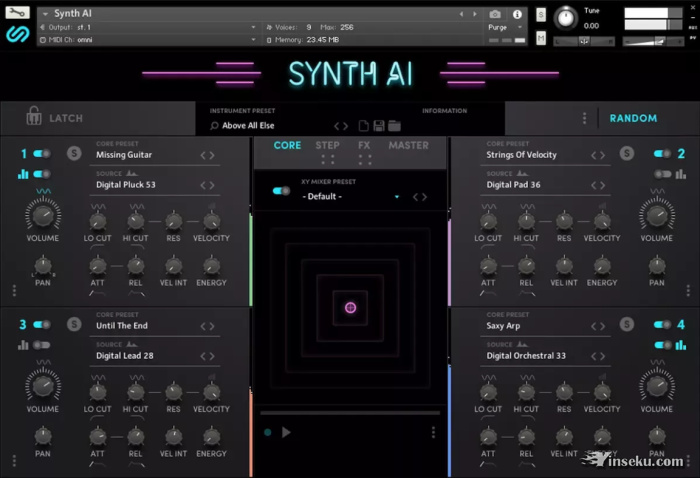Screen dimensions: 700x478
Task: Toggle layer 3 power switch
Action: [x=42, y=325]
